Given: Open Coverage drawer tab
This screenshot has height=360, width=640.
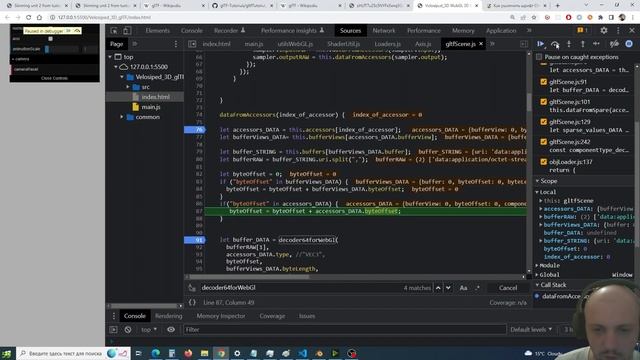Looking at the screenshot, I should pyautogui.click(x=272, y=316).
